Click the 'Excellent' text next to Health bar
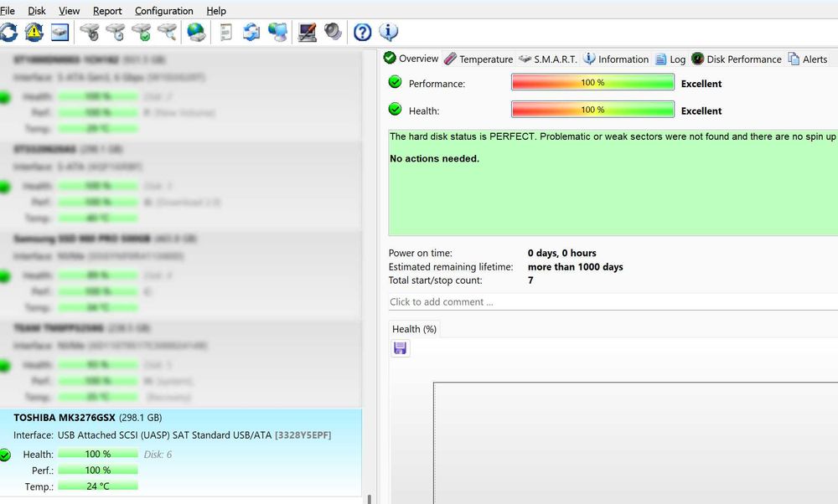Screen dimensions: 838x504 [x=701, y=111]
